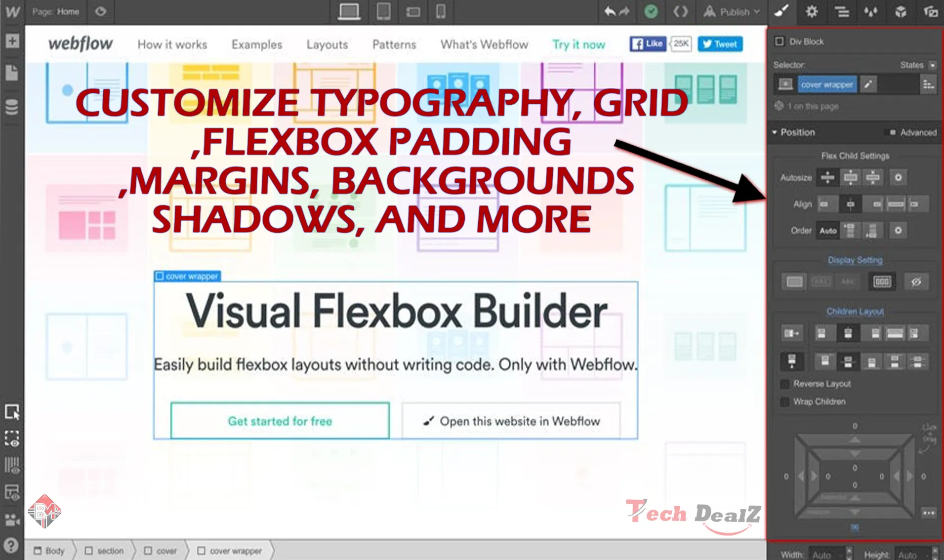Select the stretch Align self option
Screen dimensions: 944x560
896,204
